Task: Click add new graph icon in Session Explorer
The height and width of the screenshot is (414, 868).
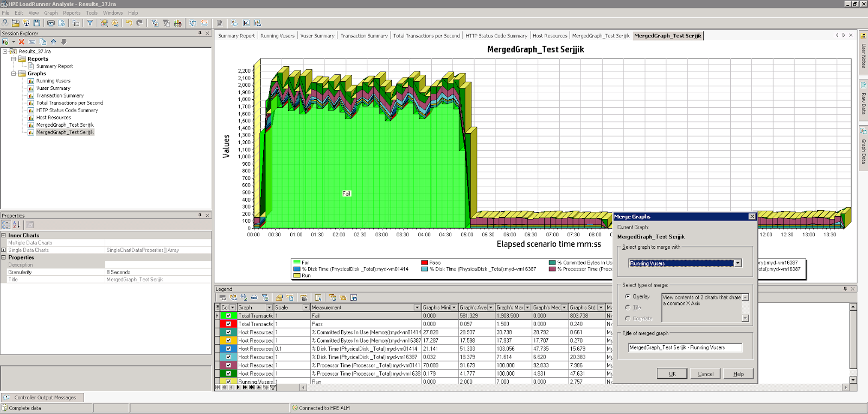Action: [x=5, y=42]
